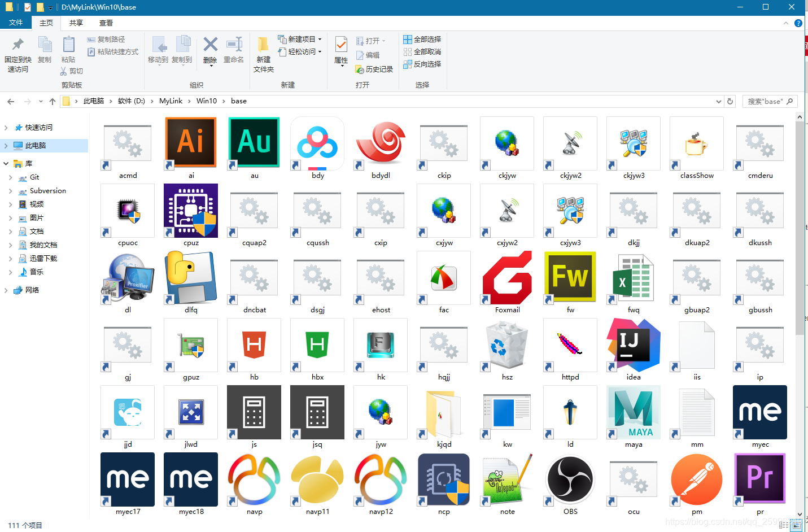
Task: Expand the Git library node
Action: tap(11, 177)
